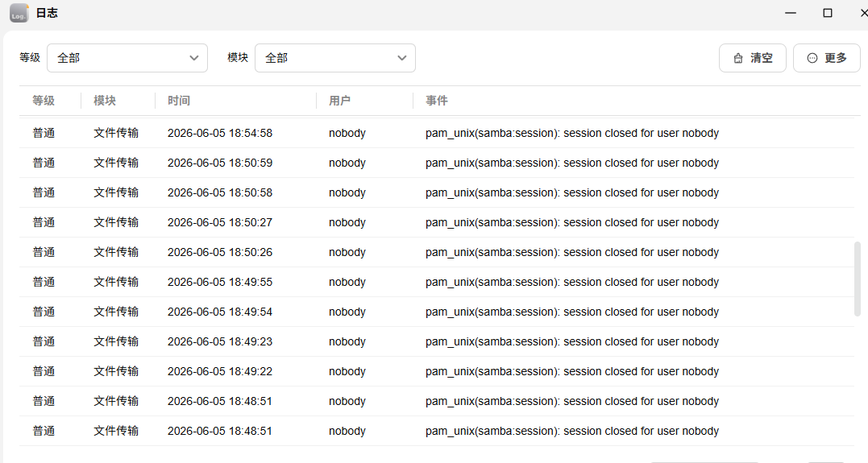Screen dimensions: 868x463
Task: Open the 模块 filter combo box showing 全部
Action: click(x=335, y=58)
